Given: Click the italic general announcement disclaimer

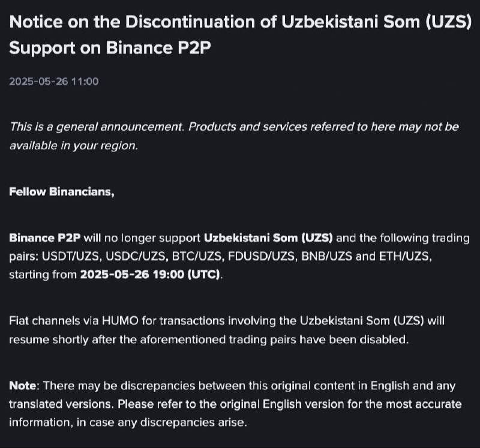Looking at the screenshot, I should point(234,136).
